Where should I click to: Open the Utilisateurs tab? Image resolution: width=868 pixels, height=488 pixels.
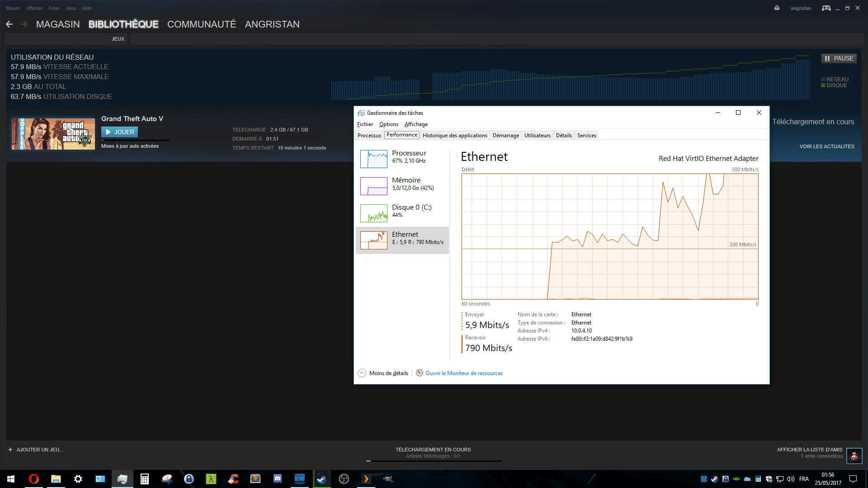[x=538, y=136]
